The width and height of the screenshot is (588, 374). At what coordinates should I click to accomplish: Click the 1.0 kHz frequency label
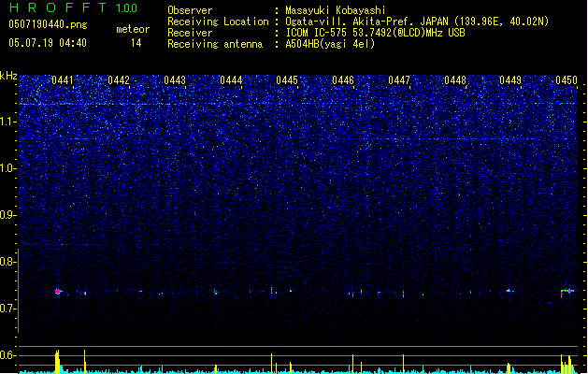click(x=7, y=168)
